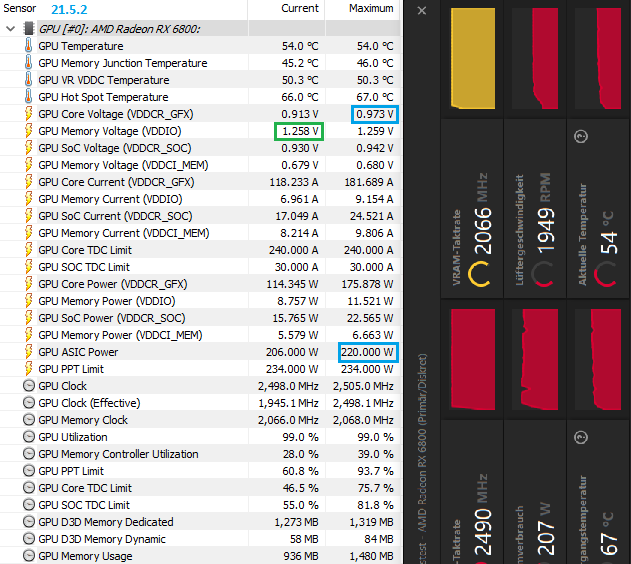The height and width of the screenshot is (564, 631).
Task: Click the lightning icon for GPU Memory Voltage (VDDCI_MEM)
Action: (29, 165)
